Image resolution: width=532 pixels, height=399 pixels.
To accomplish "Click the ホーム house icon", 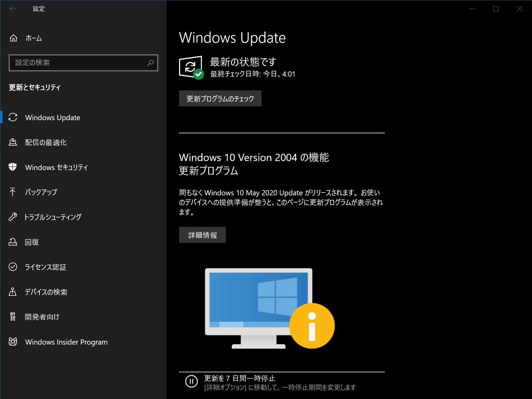I will tap(14, 38).
